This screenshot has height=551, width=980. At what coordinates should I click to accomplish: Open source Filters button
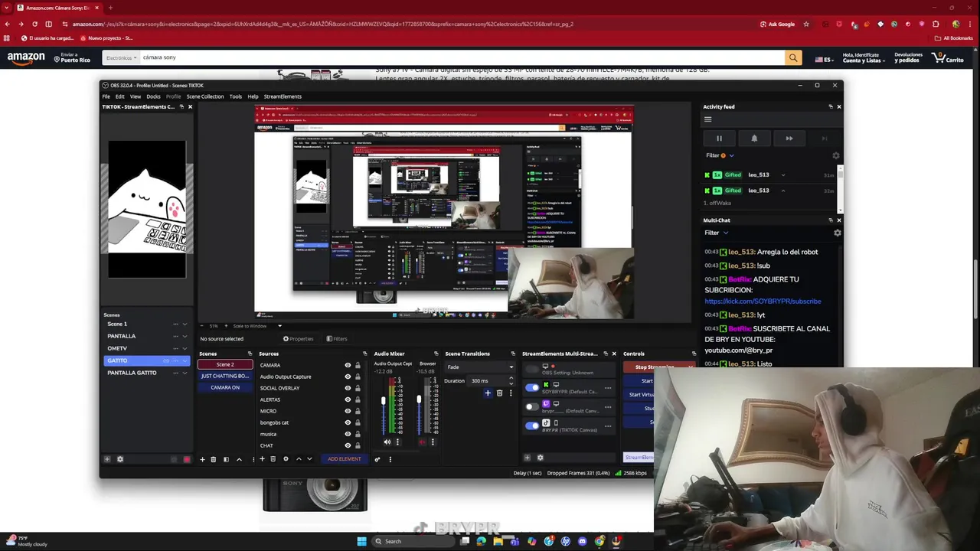(x=337, y=339)
